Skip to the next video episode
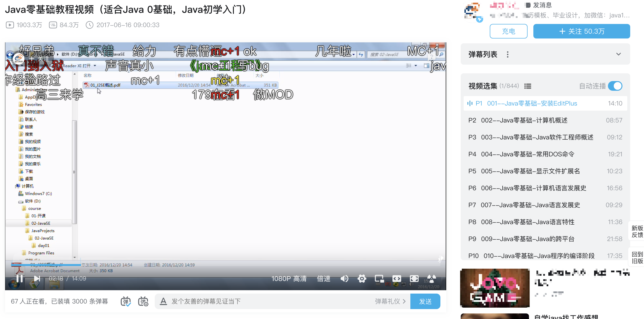Image resolution: width=644 pixels, height=319 pixels. click(x=37, y=278)
